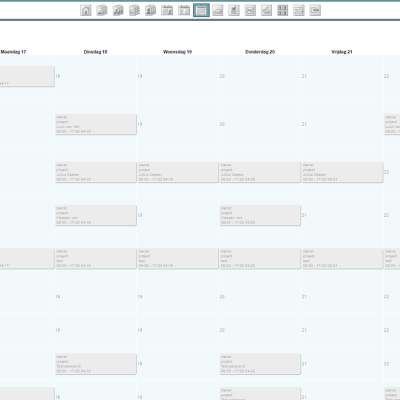400x400 pixels.
Task: Click the logout exit icon in toolbar
Action: (x=315, y=10)
